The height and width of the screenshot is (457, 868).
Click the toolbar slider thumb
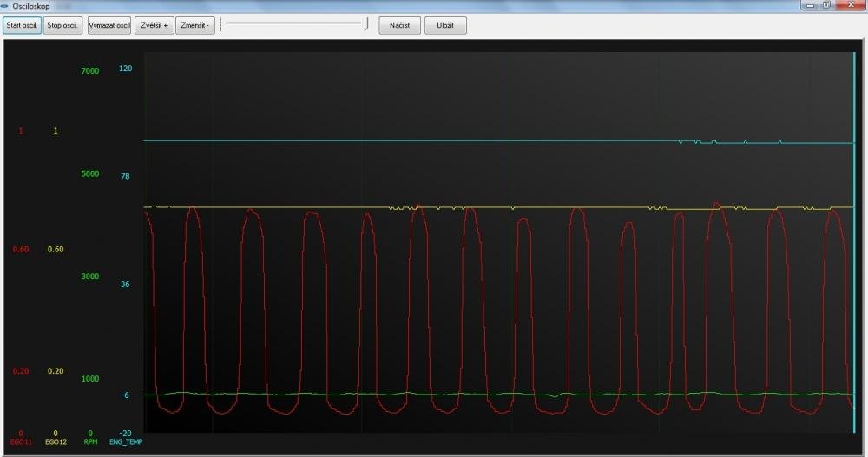point(367,24)
